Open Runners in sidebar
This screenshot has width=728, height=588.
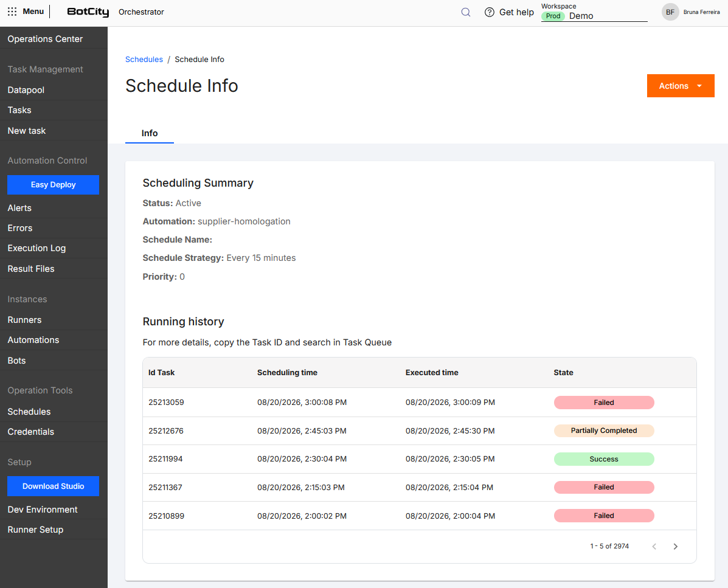click(24, 320)
